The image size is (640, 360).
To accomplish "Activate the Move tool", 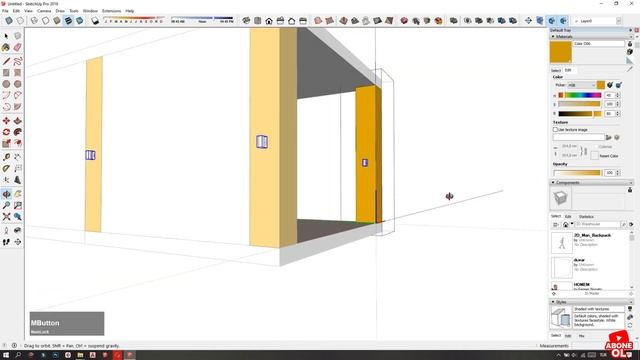I will (6, 121).
